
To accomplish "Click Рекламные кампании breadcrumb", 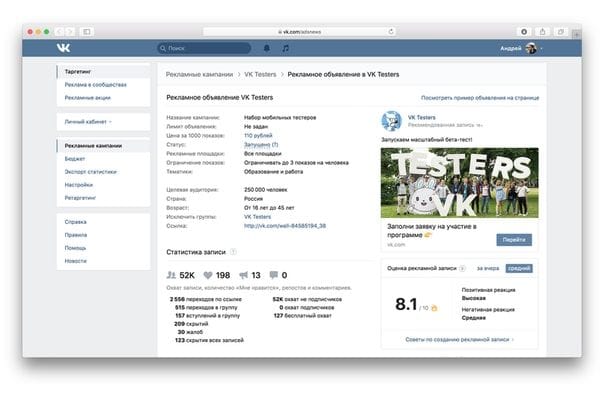I will pos(200,74).
